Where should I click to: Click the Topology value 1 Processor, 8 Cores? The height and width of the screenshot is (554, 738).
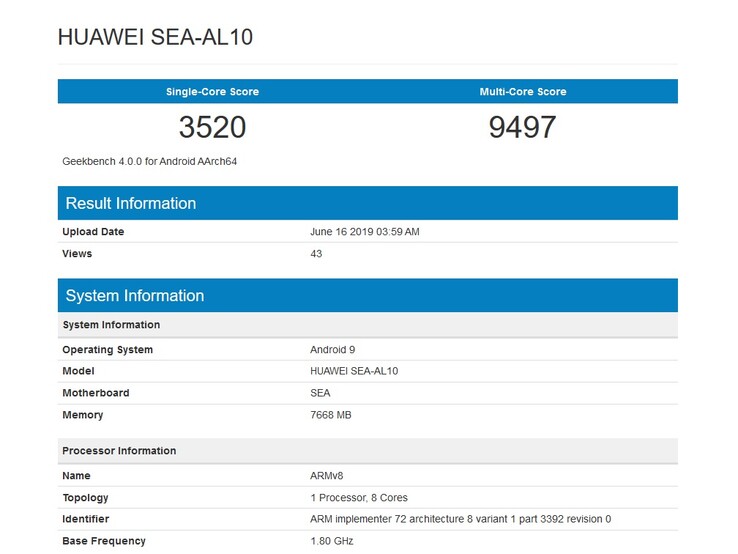point(359,498)
